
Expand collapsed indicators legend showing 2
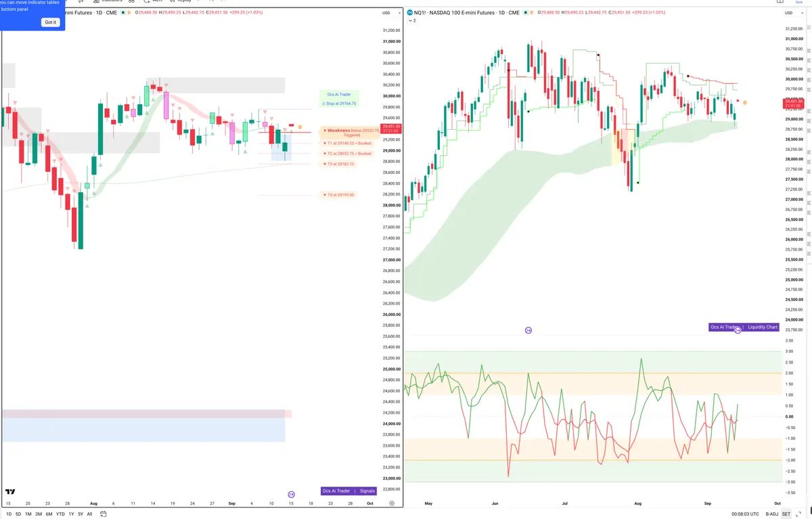tap(411, 21)
